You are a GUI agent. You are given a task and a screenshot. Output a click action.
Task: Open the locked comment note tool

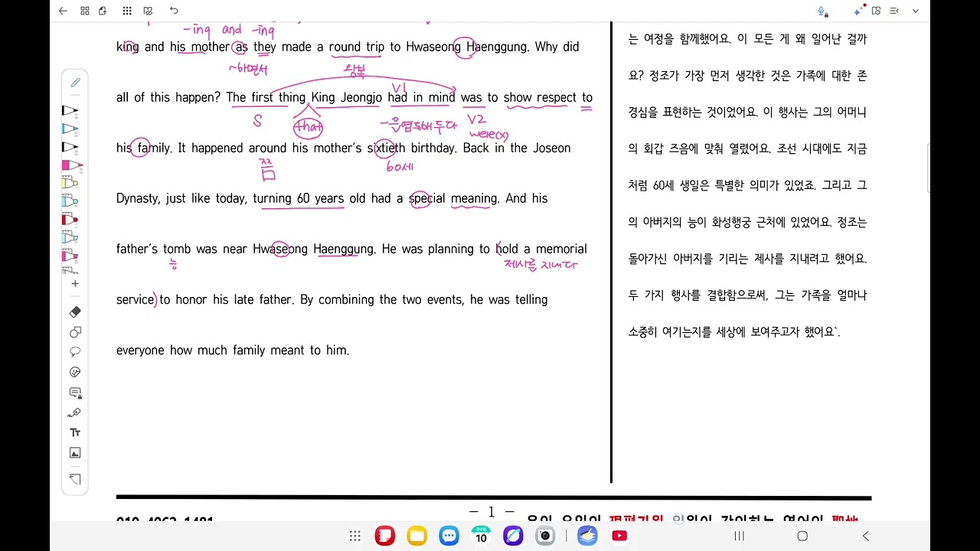pyautogui.click(x=75, y=393)
